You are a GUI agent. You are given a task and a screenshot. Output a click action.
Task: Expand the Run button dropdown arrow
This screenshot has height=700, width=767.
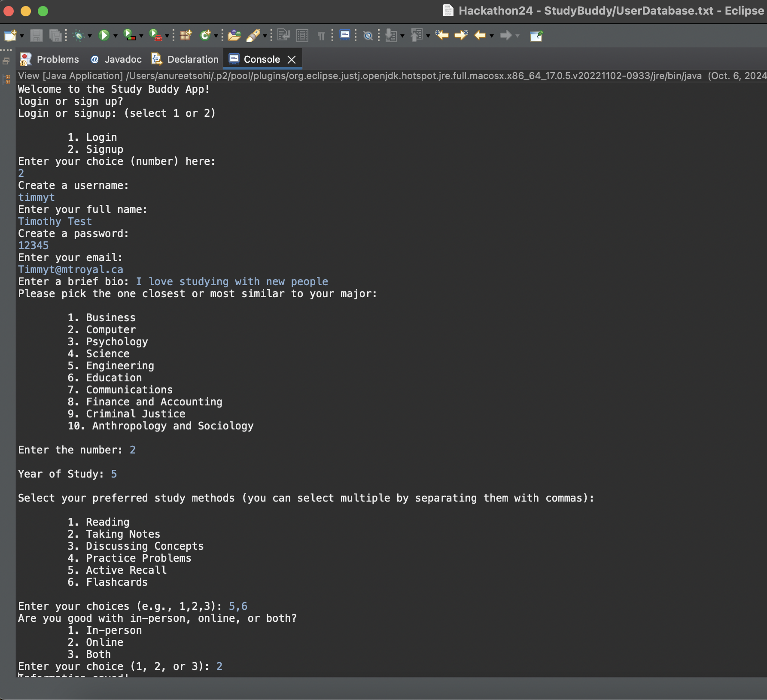coord(115,37)
